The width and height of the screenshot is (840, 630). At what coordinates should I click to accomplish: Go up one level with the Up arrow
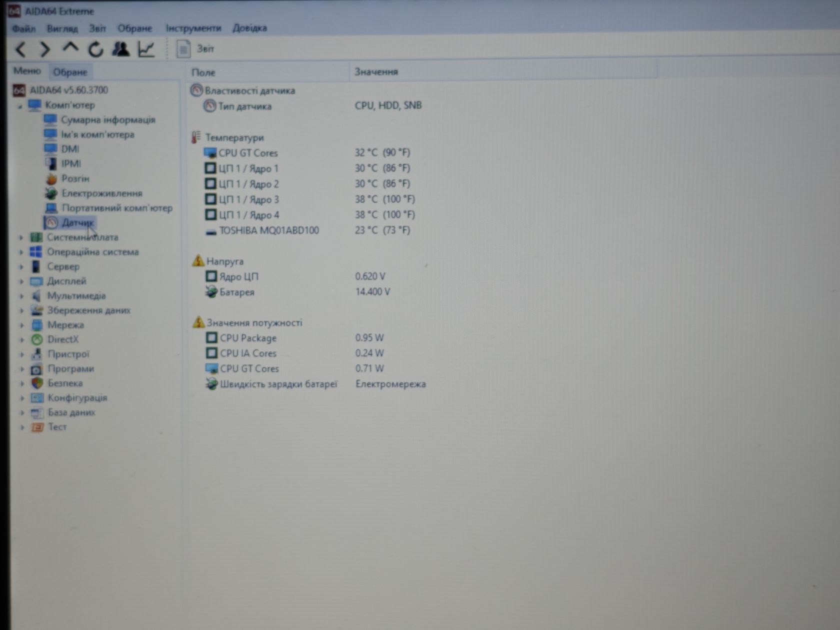coord(70,48)
